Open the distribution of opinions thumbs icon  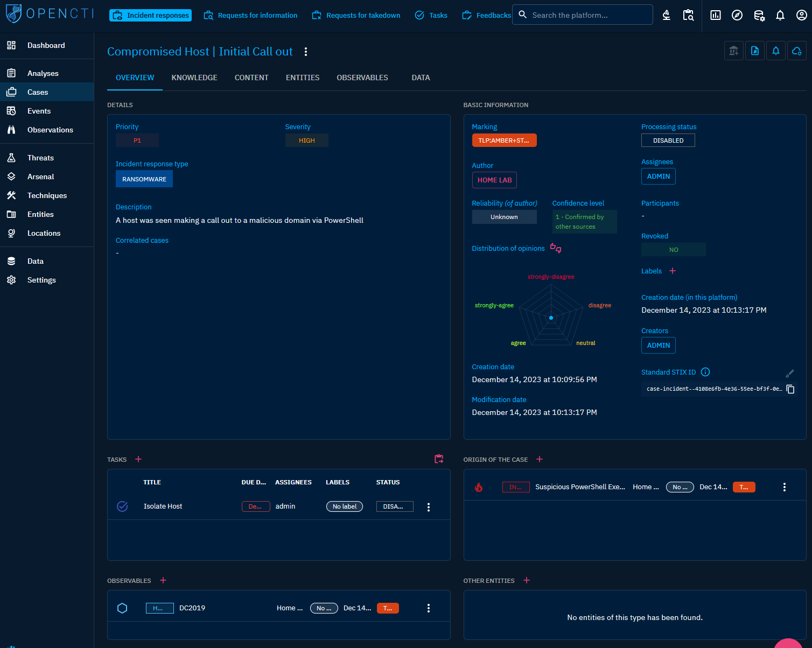click(x=556, y=248)
